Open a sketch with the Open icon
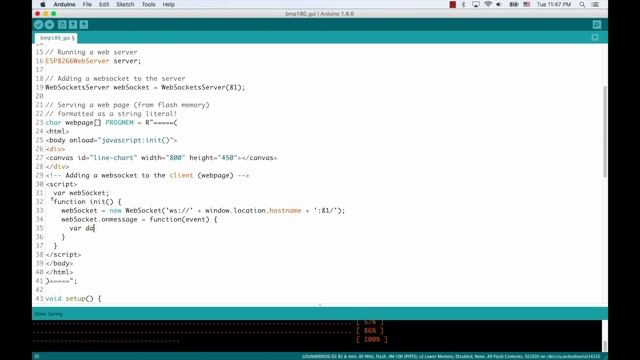The width and height of the screenshot is (640, 360). pyautogui.click(x=73, y=25)
